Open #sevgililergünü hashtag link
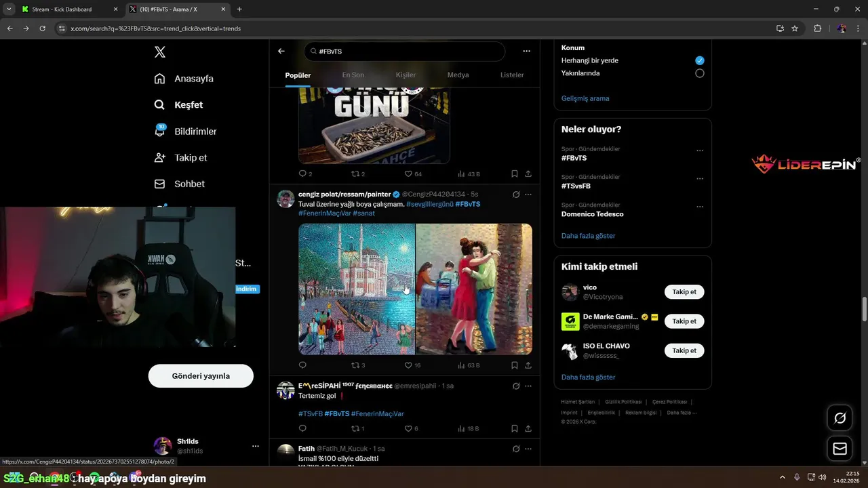This screenshot has width=868, height=488. tap(429, 204)
